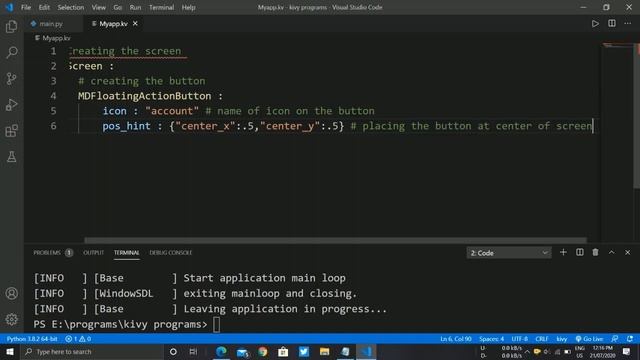
Task: Open the Go menu
Action: click(118, 7)
